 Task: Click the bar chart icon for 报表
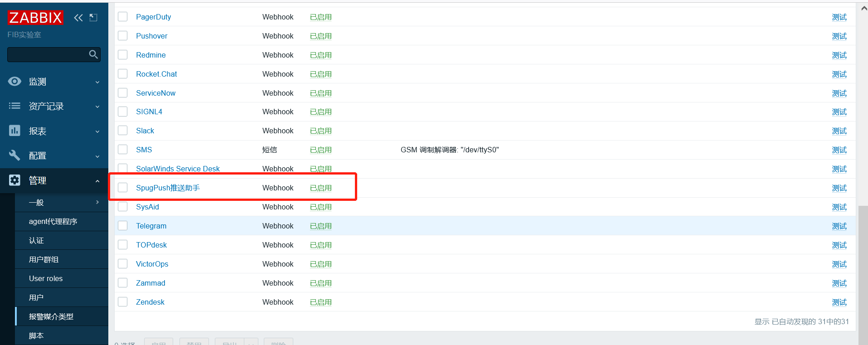(15, 131)
